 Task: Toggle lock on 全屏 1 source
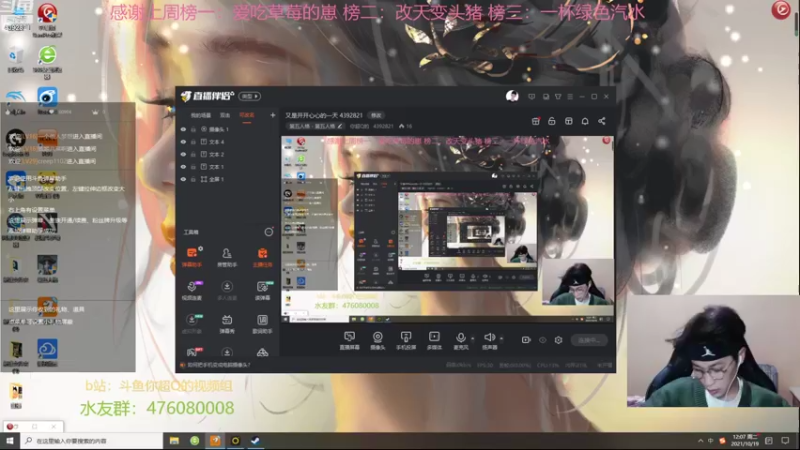pos(193,179)
